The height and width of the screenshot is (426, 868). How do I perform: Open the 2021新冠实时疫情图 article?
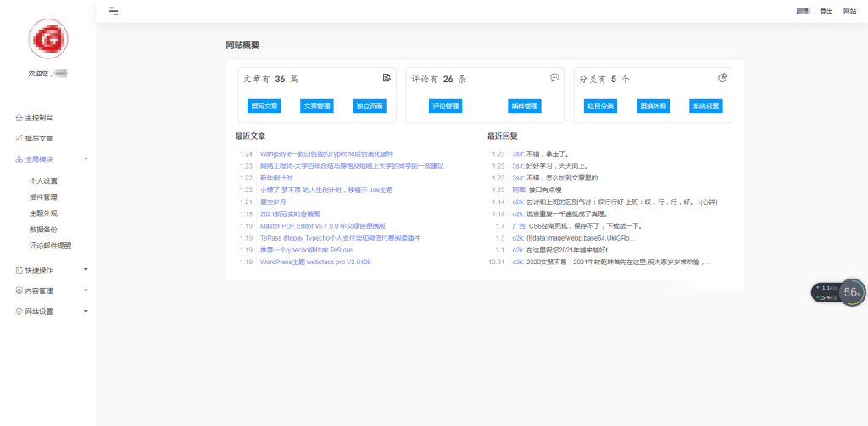pos(290,214)
